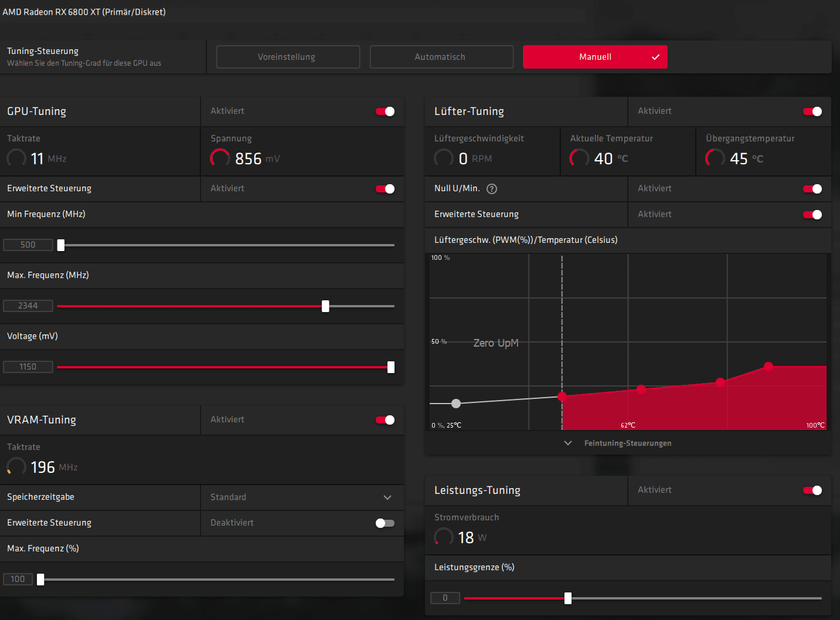
Task: Disable the VRAM-Tuning toggle
Action: coord(385,420)
